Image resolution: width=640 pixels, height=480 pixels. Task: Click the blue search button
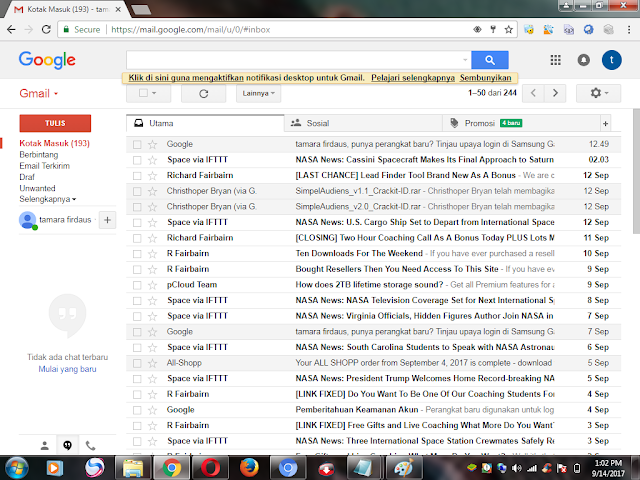(489, 60)
